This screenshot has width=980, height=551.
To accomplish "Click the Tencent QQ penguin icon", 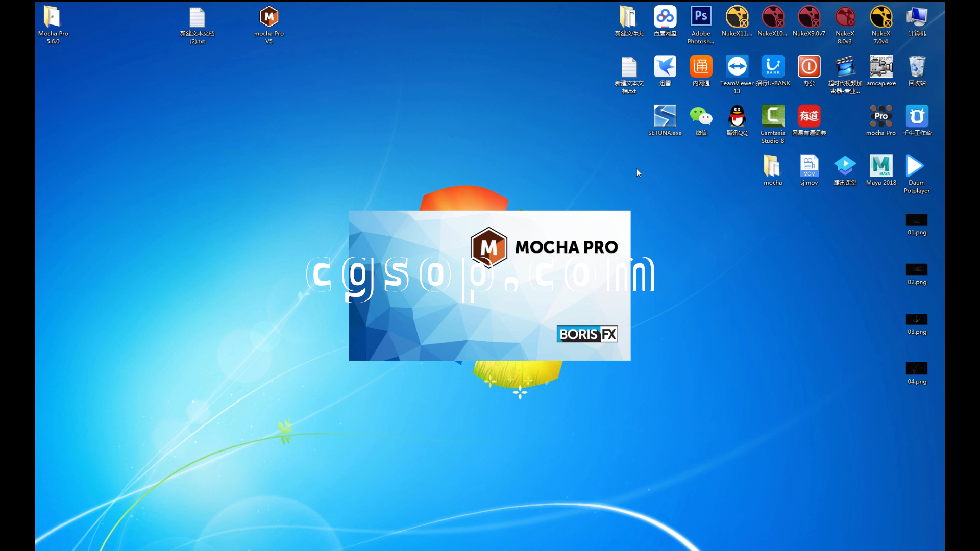I will [737, 116].
